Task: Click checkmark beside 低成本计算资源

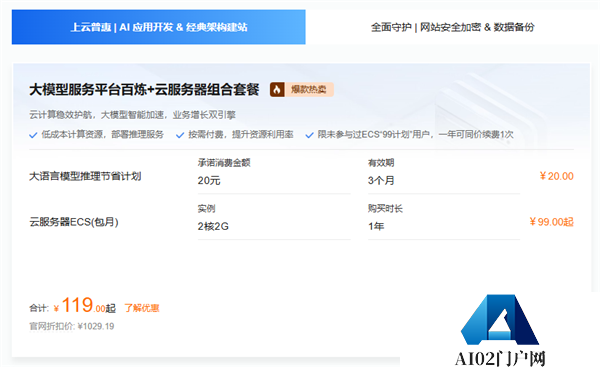Action: tap(33, 135)
